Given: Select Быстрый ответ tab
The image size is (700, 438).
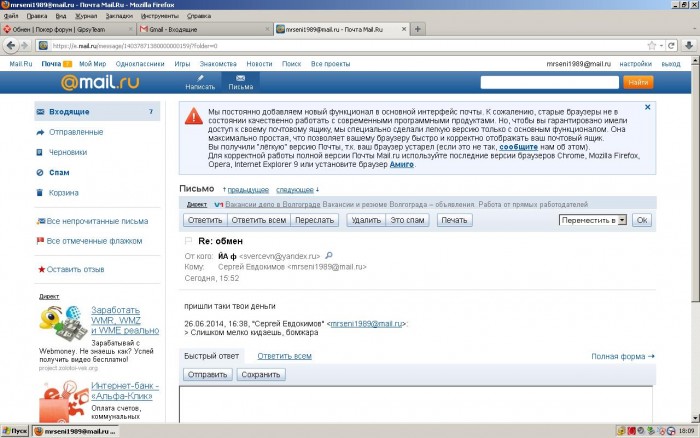Looking at the screenshot, I should point(212,356).
